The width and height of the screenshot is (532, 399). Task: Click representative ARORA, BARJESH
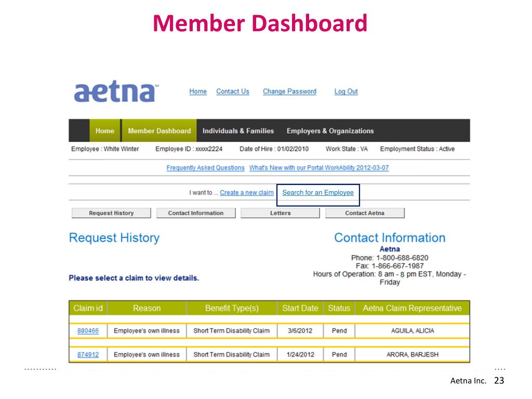pyautogui.click(x=413, y=354)
